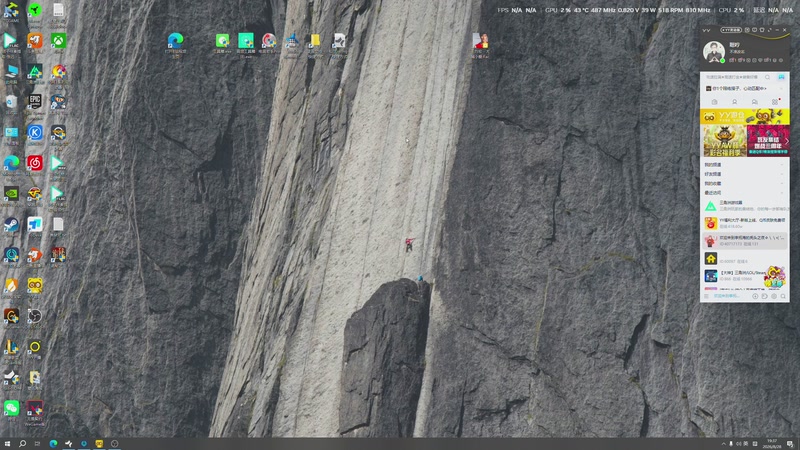Expand the 好友频道 channel group

click(744, 174)
